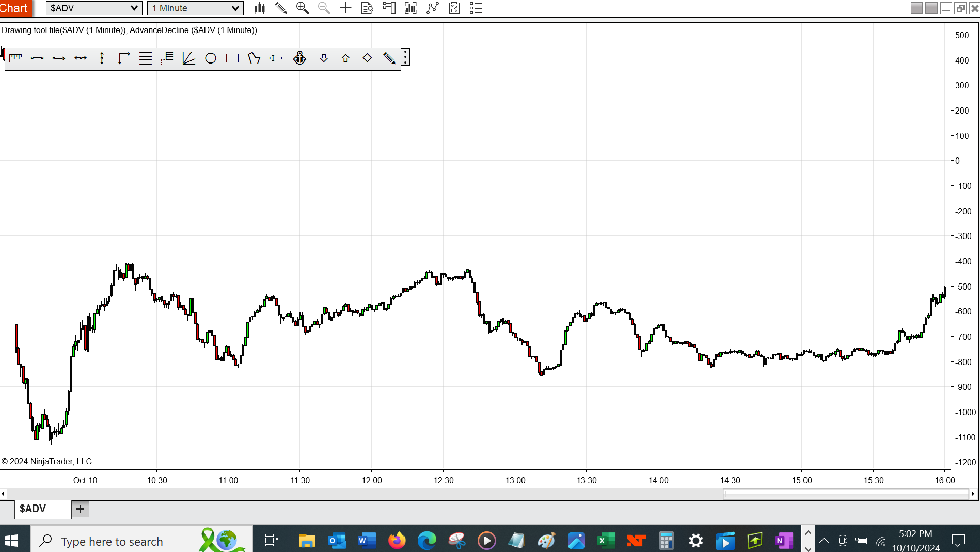Select the vertical line drawing tool

pos(102,58)
